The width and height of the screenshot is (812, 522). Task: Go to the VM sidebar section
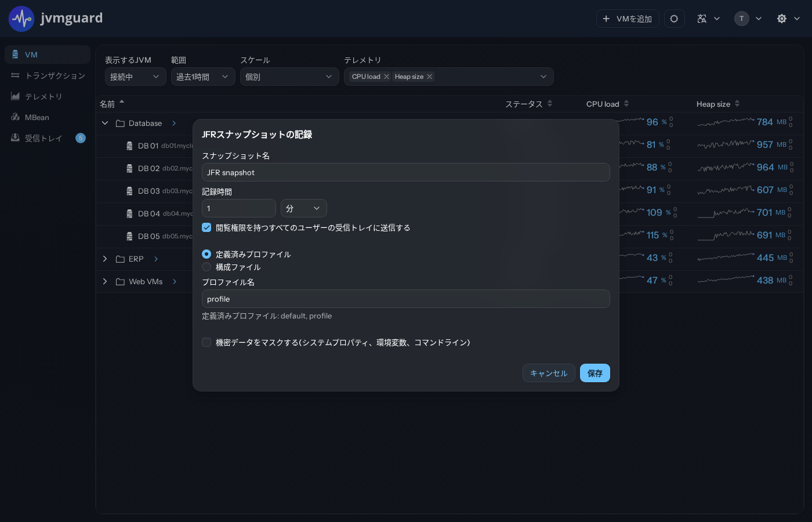(48, 55)
